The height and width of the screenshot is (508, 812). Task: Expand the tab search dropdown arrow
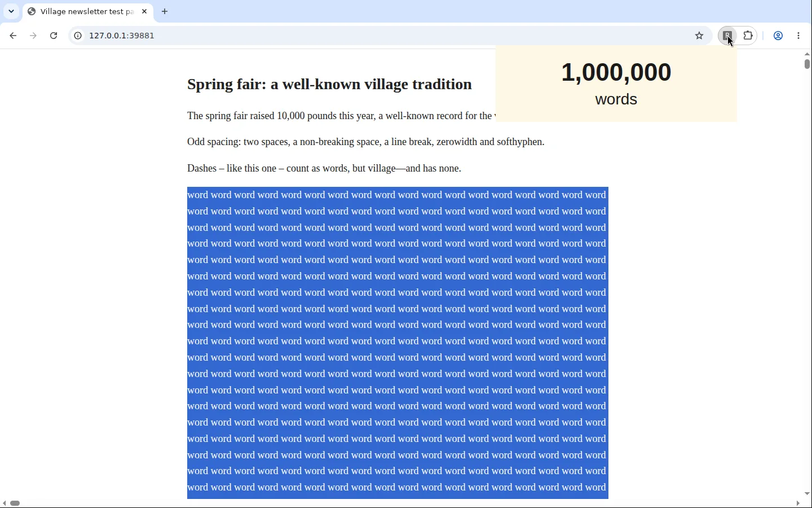[x=11, y=11]
